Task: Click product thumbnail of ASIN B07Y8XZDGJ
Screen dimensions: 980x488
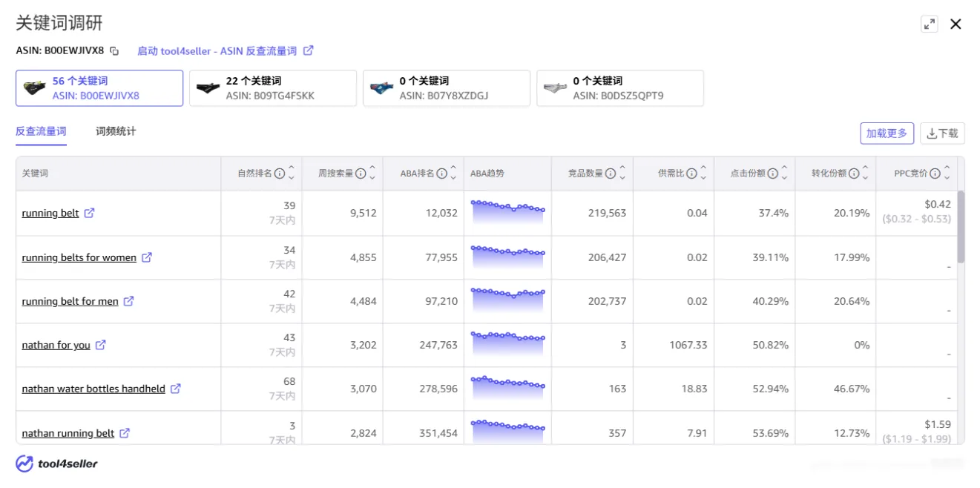Action: coord(381,88)
